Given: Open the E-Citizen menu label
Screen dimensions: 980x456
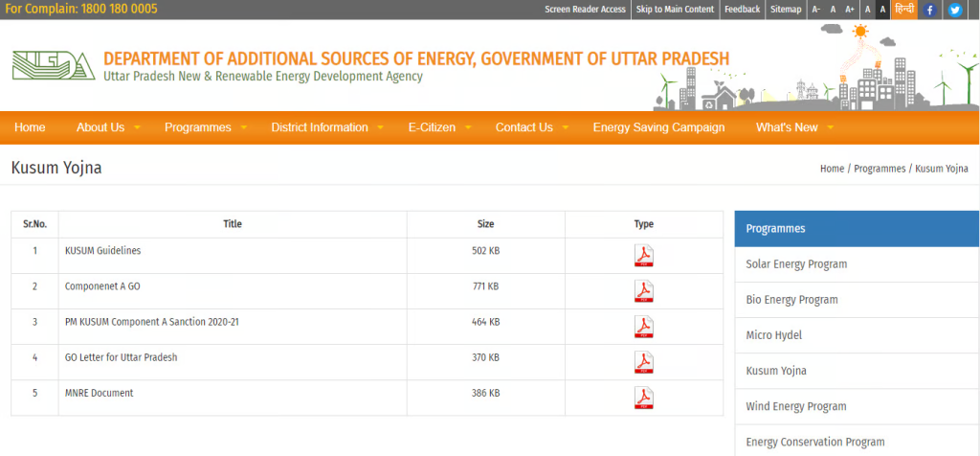Looking at the screenshot, I should point(432,127).
